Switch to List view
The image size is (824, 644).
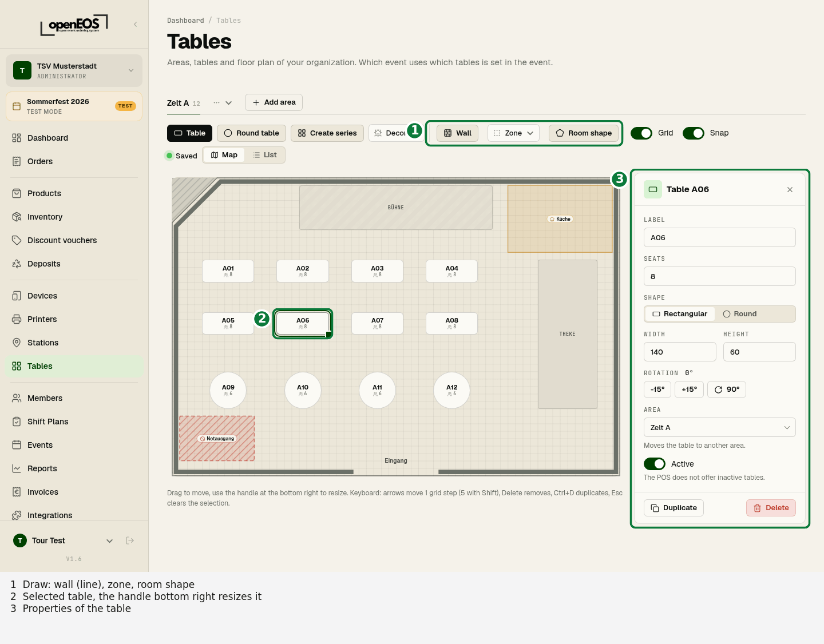pyautogui.click(x=265, y=155)
